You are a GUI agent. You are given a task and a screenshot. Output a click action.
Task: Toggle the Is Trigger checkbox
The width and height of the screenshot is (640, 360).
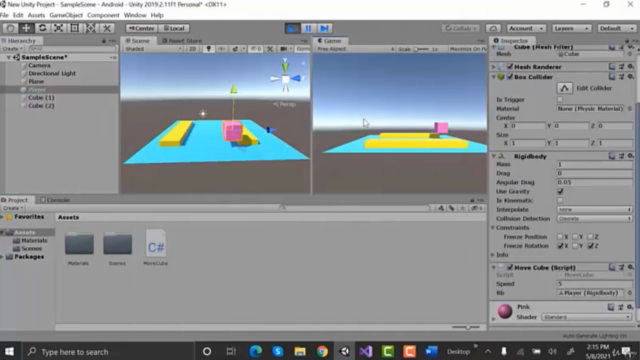(560, 100)
